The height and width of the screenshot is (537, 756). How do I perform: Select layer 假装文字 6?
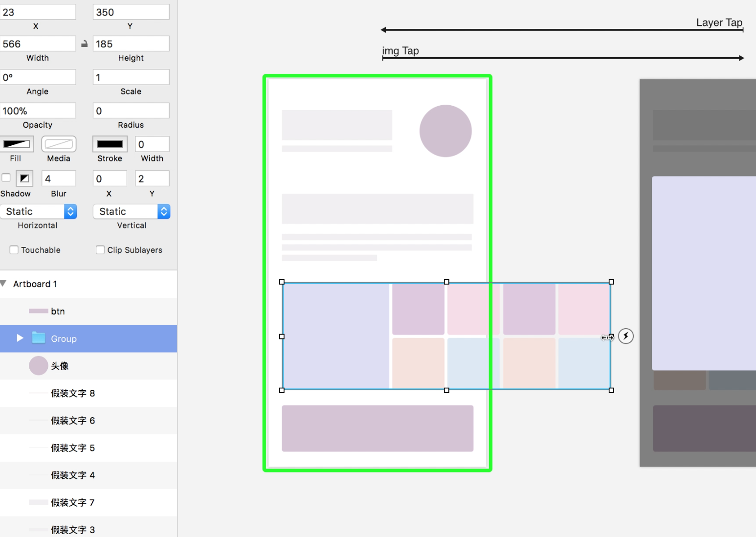89,421
